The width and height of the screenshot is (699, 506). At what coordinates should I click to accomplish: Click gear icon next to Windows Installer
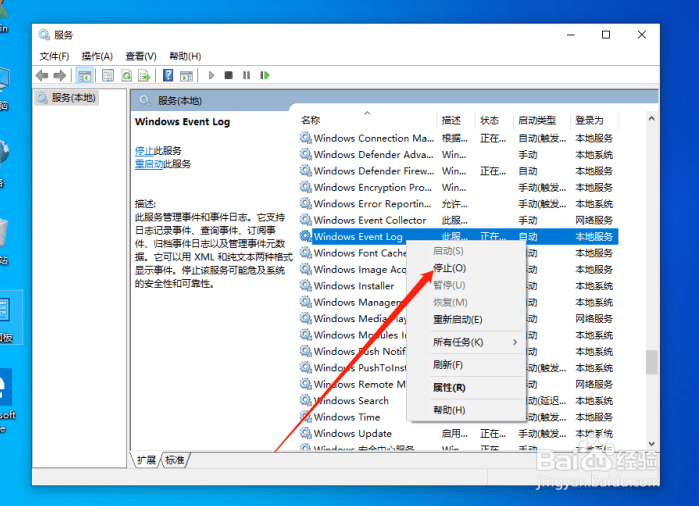point(305,285)
